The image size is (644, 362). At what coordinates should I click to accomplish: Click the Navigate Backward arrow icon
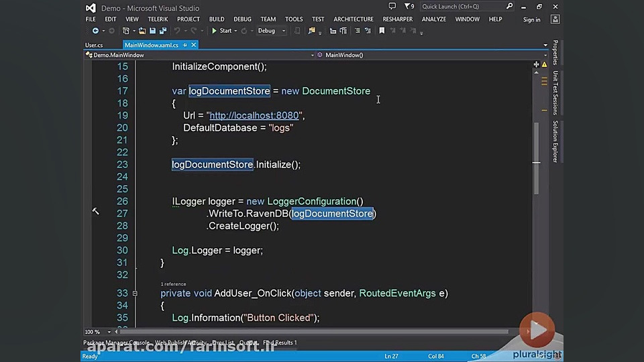pyautogui.click(x=95, y=31)
